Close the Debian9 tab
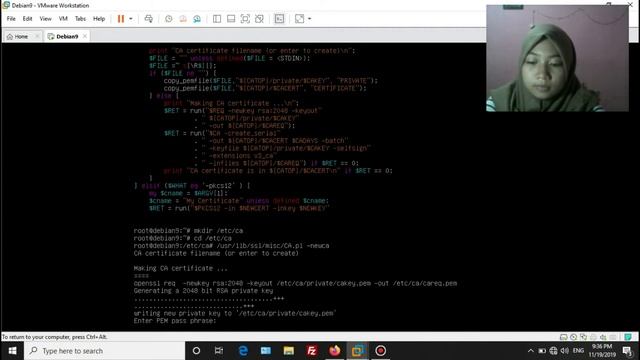The width and height of the screenshot is (640, 360). tap(85, 36)
